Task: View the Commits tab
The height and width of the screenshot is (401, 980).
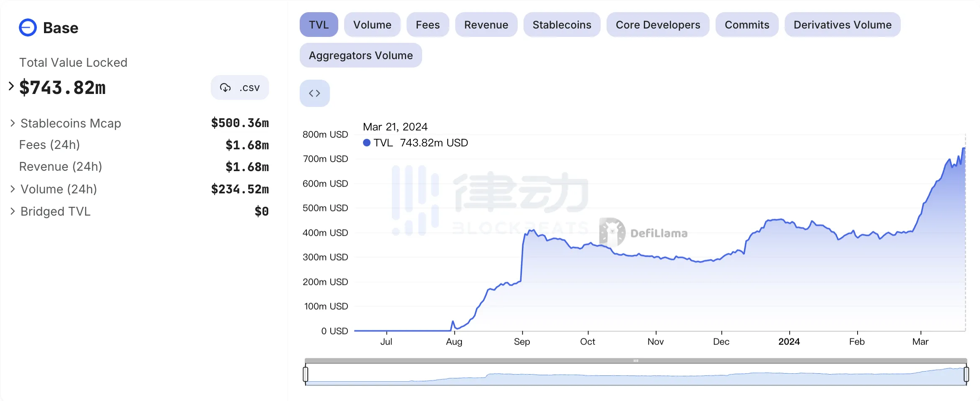Action: [747, 24]
